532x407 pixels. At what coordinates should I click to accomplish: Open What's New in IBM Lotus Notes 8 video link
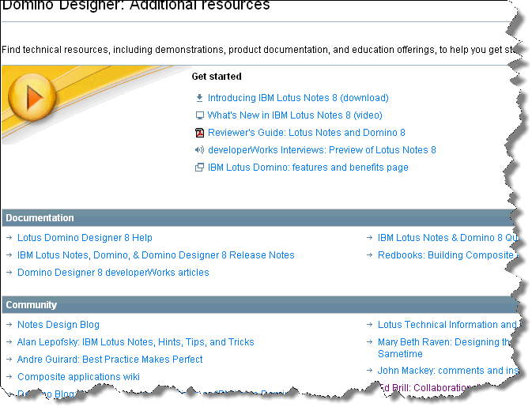pyautogui.click(x=295, y=115)
